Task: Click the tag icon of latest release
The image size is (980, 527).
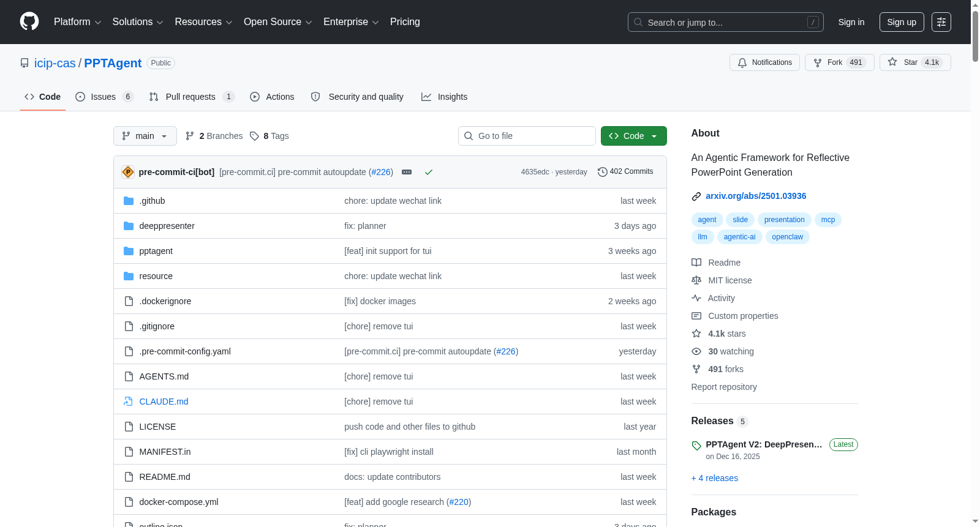Action: pos(696,446)
